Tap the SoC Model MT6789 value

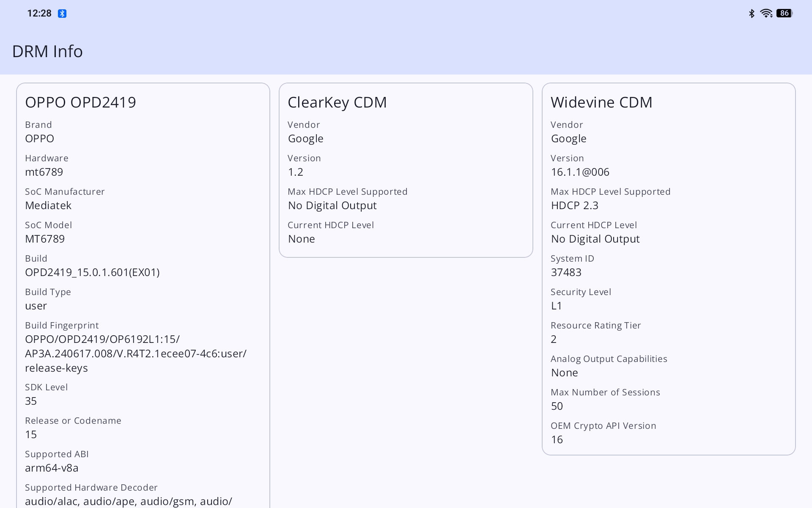[x=45, y=239]
